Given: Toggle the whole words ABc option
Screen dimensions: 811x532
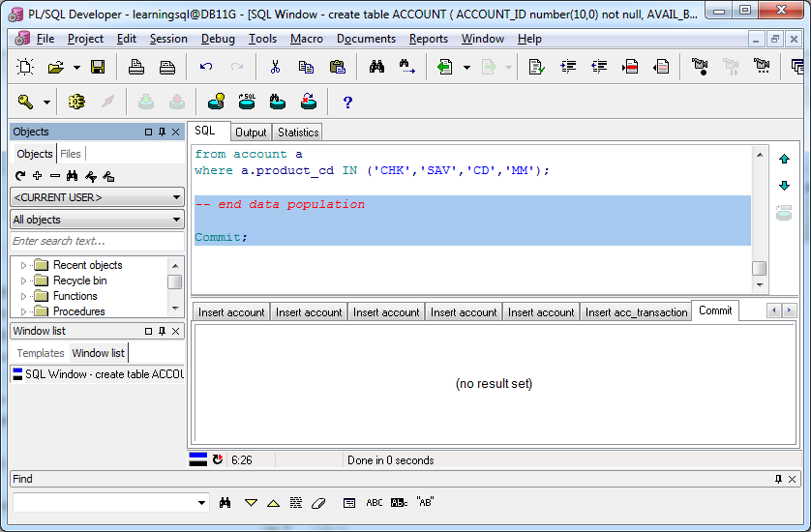Looking at the screenshot, I should 400,503.
